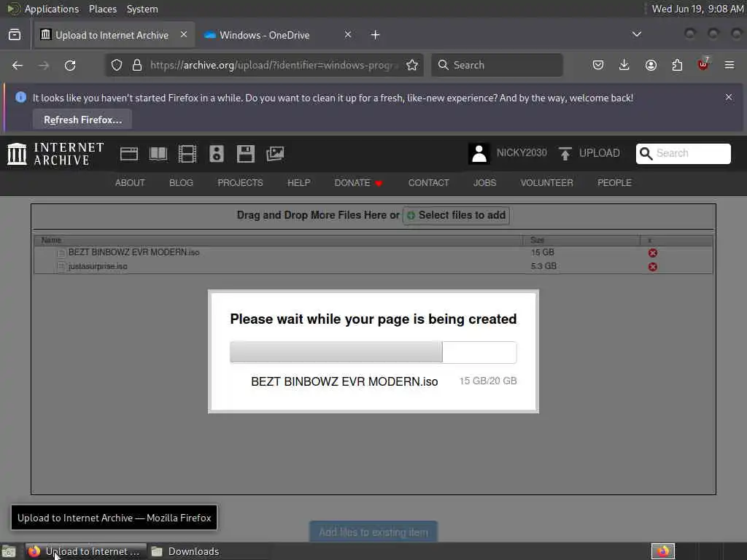Open Firefox downloads panel
Image resolution: width=747 pixels, height=560 pixels.
624,65
